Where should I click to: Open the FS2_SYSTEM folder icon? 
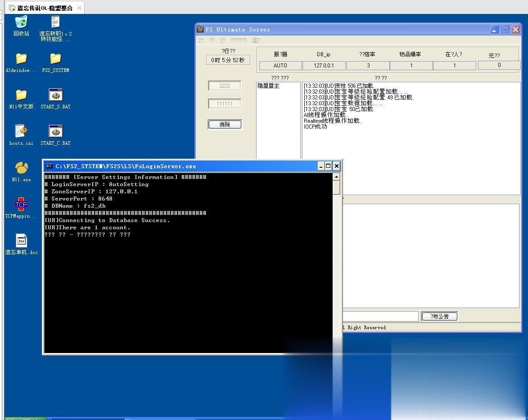55,63
